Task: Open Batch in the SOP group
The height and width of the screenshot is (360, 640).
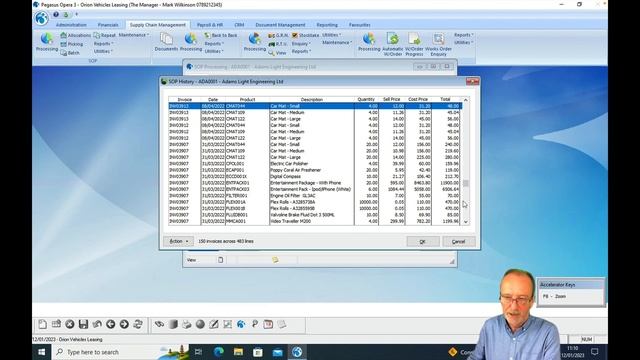Action: [70, 53]
